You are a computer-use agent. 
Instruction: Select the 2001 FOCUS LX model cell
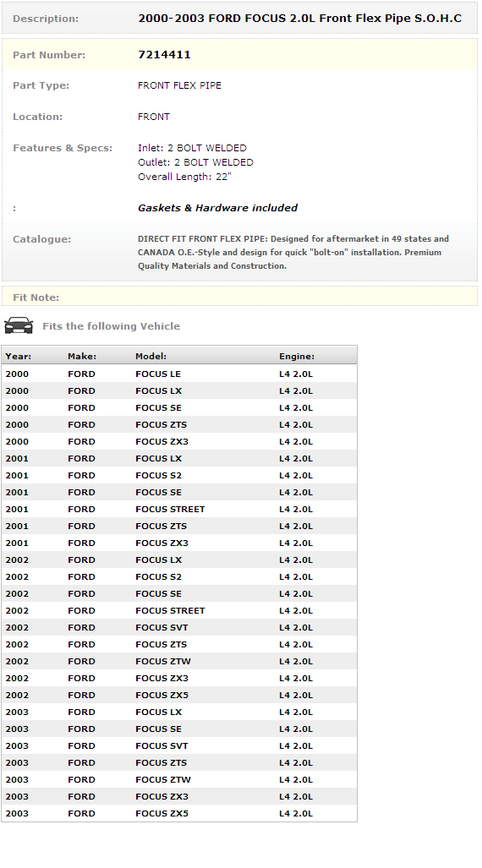[x=158, y=458]
